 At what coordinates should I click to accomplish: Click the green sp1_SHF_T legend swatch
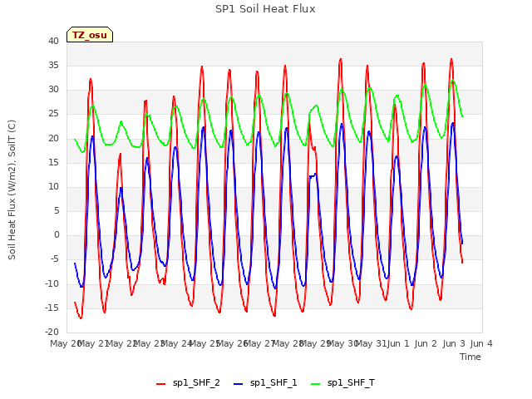316,384
